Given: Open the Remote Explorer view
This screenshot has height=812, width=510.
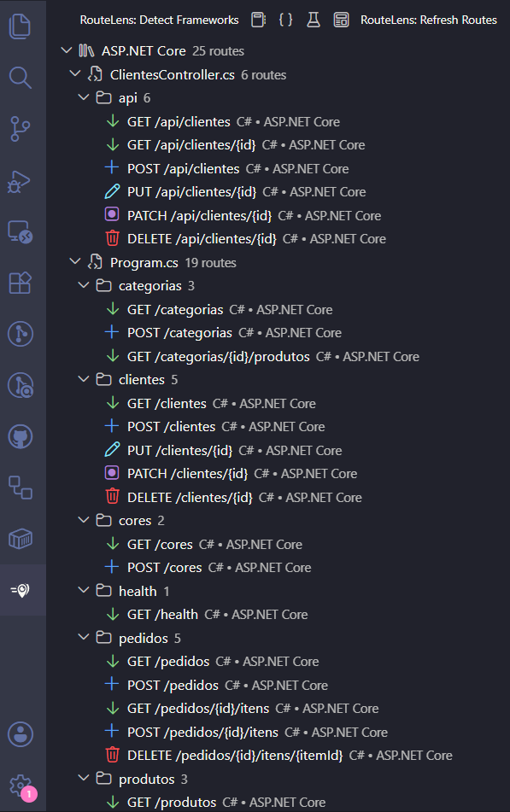Looking at the screenshot, I should pos(21,232).
